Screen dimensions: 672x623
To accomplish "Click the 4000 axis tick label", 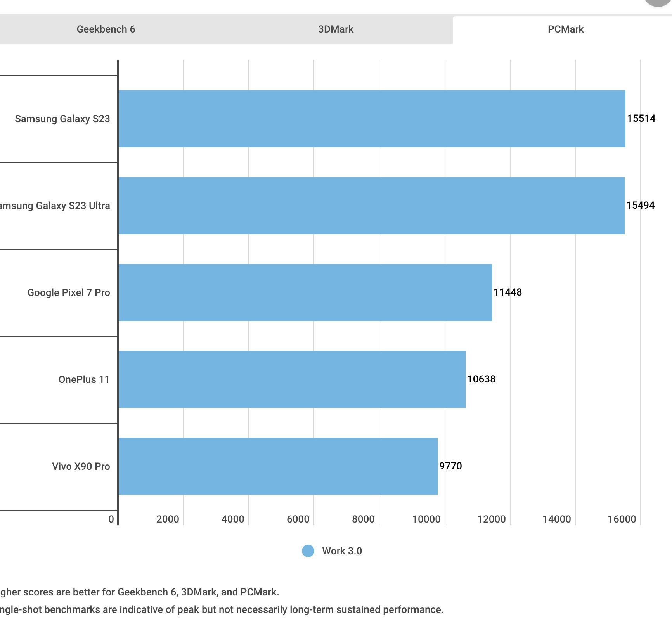I will (x=233, y=519).
